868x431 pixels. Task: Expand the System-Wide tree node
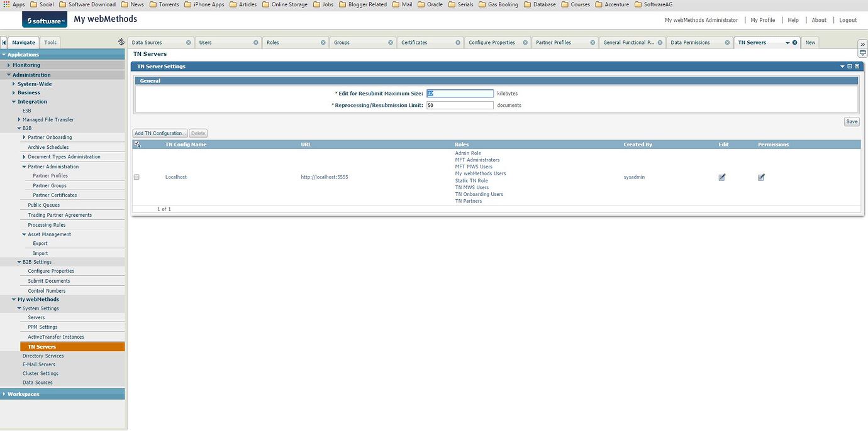click(14, 84)
